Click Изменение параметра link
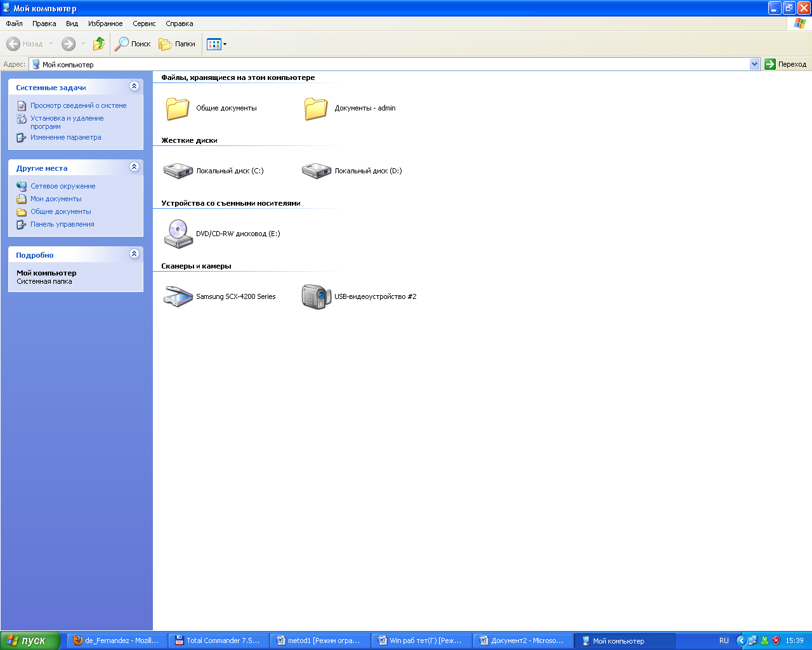Image resolution: width=812 pixels, height=650 pixels. point(66,137)
